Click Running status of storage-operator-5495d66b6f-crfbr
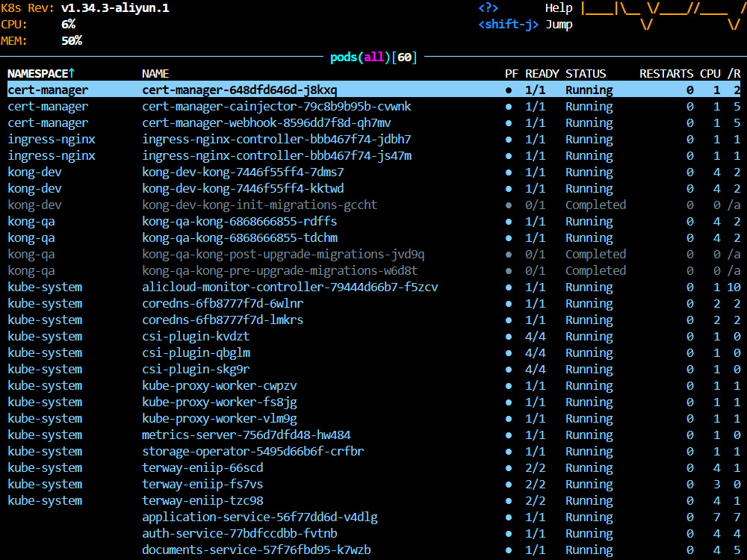 point(589,451)
